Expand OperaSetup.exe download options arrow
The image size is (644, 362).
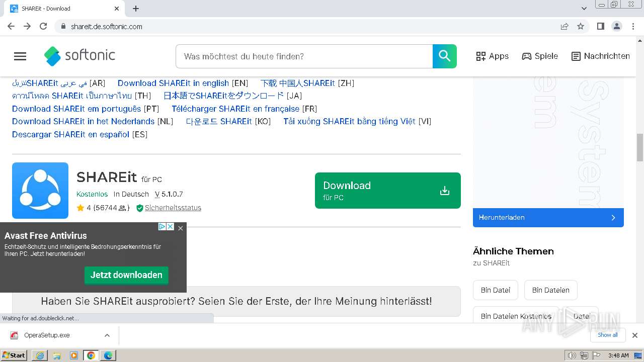point(107,335)
